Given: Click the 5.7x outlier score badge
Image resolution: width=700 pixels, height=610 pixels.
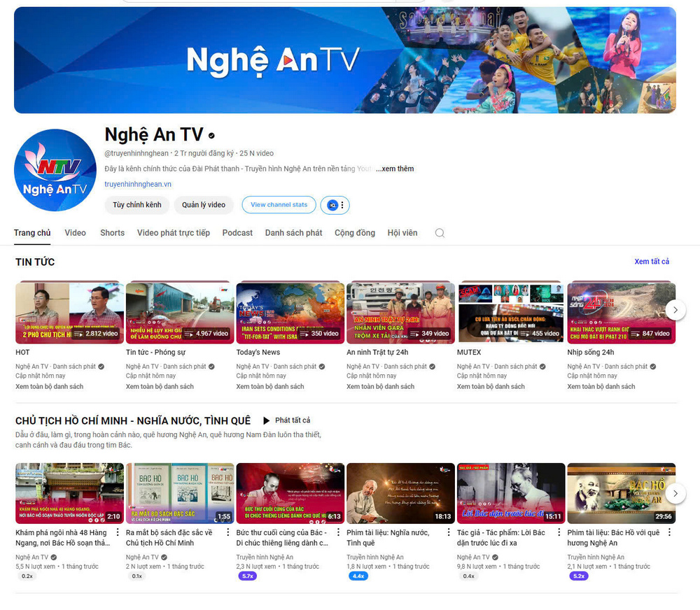Looking at the screenshot, I should point(247,576).
